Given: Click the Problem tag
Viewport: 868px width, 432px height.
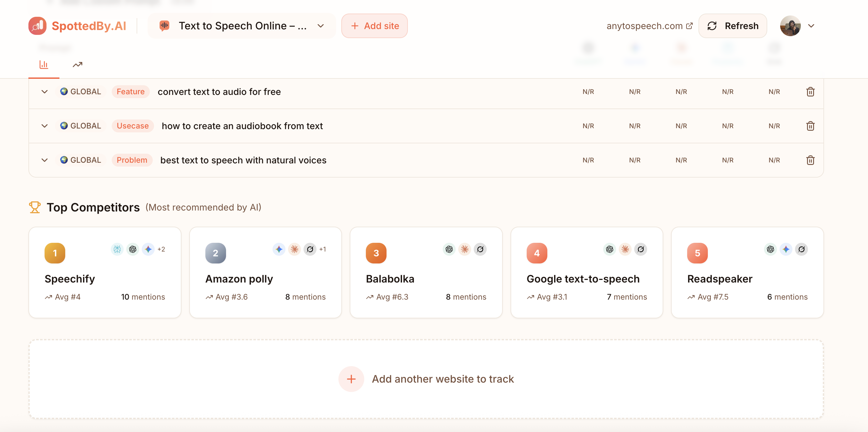Looking at the screenshot, I should (x=132, y=160).
